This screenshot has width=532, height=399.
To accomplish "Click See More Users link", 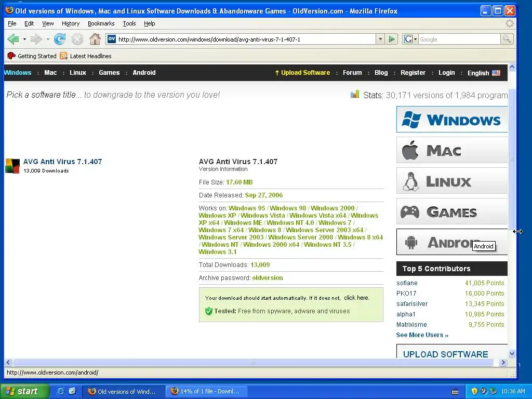I will 422,335.
